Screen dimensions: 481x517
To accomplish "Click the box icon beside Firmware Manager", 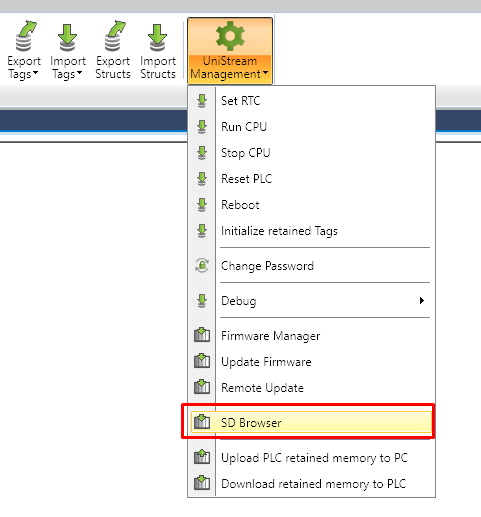I will (x=202, y=335).
